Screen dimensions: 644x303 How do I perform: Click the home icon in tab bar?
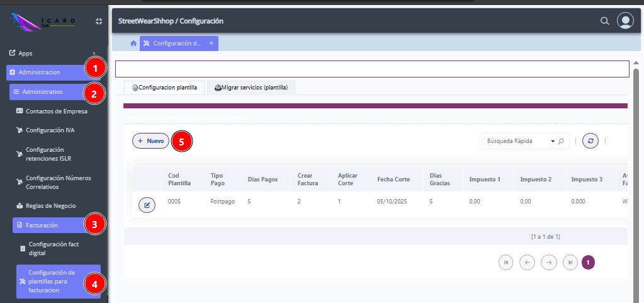133,43
